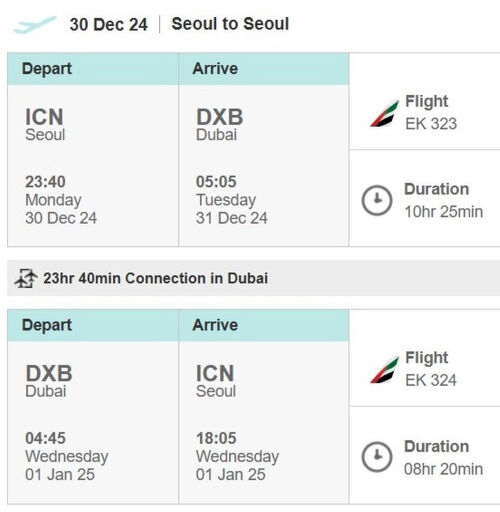The image size is (500, 512).
Task: Click the Emirates logo next to EK 323
Action: [384, 114]
